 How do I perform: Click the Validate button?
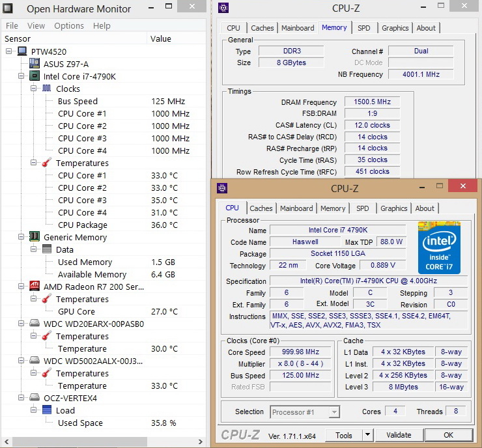click(x=399, y=435)
